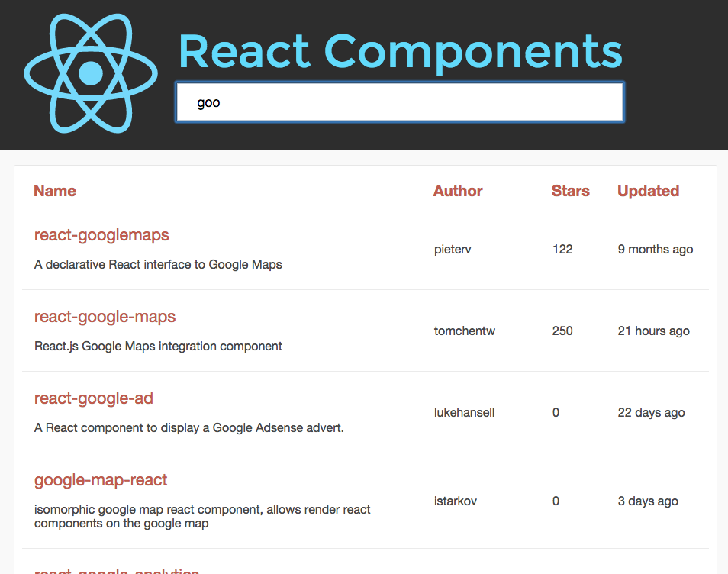728x574 pixels.
Task: Sort the table by Stars column
Action: (570, 191)
